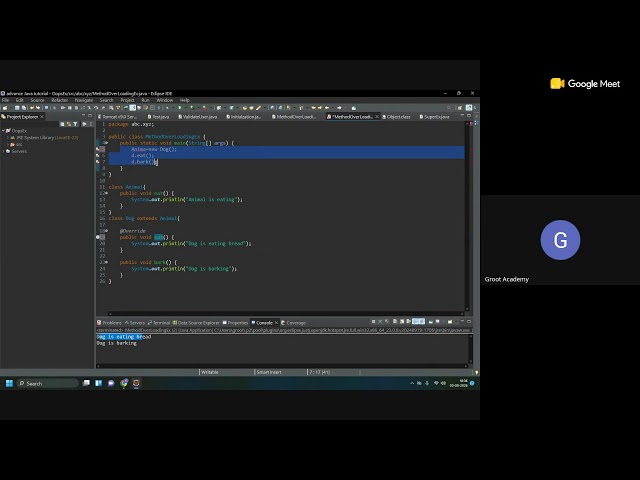Screen dimensions: 640x480
Task: Collapse the Animal eat method fold
Action: (x=107, y=193)
